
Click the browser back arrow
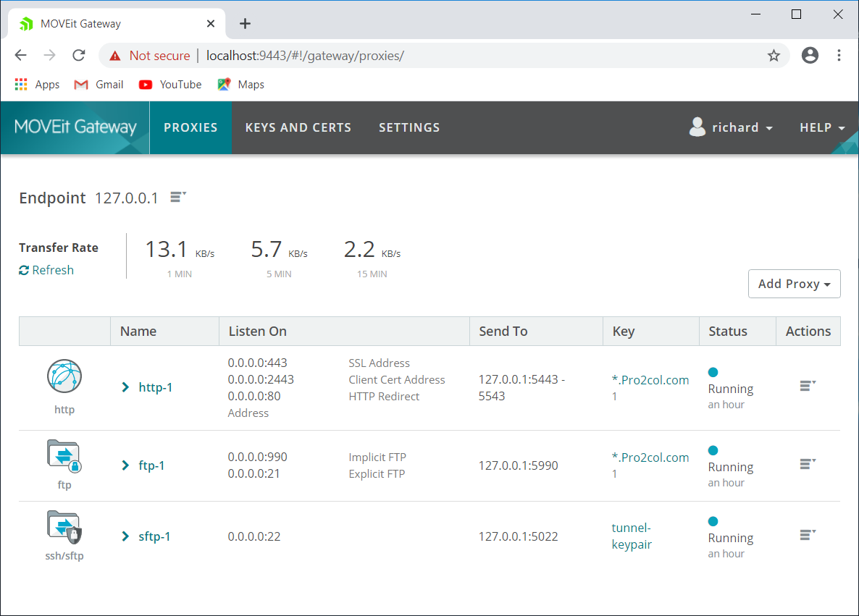point(21,55)
